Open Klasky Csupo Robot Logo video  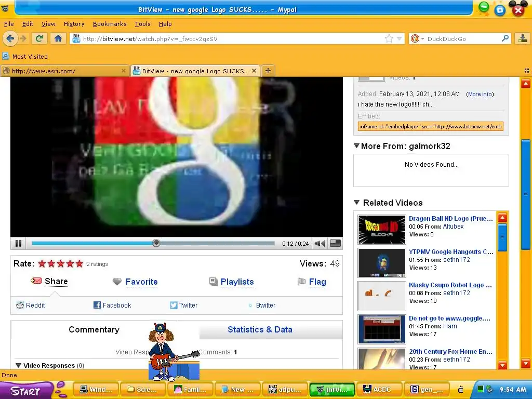450,285
